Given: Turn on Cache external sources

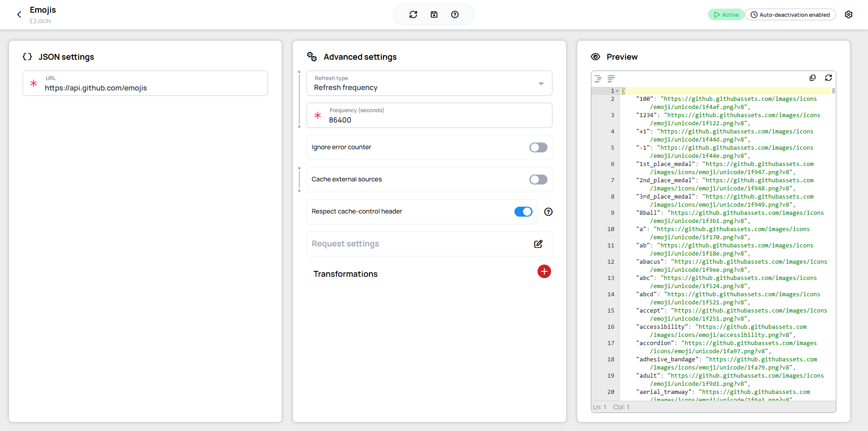Looking at the screenshot, I should pyautogui.click(x=538, y=180).
